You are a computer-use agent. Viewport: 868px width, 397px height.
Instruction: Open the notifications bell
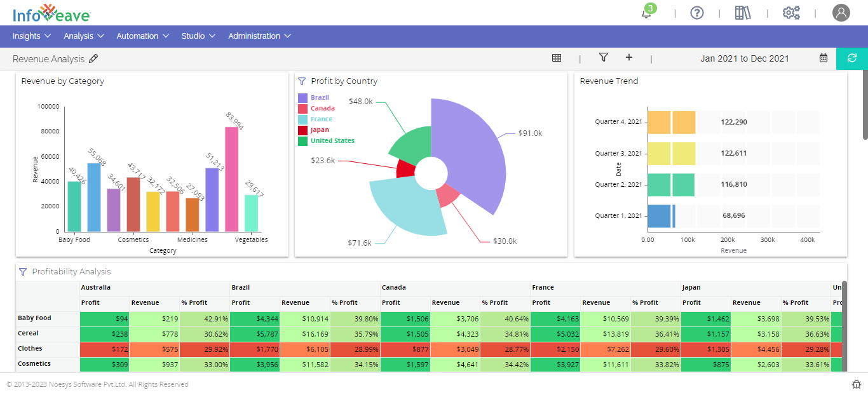pos(646,13)
